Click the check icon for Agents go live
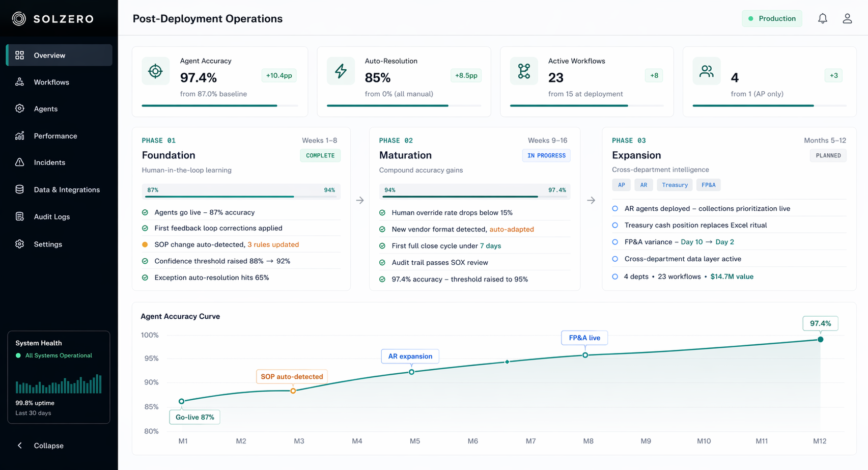This screenshot has width=868, height=470. [x=145, y=212]
